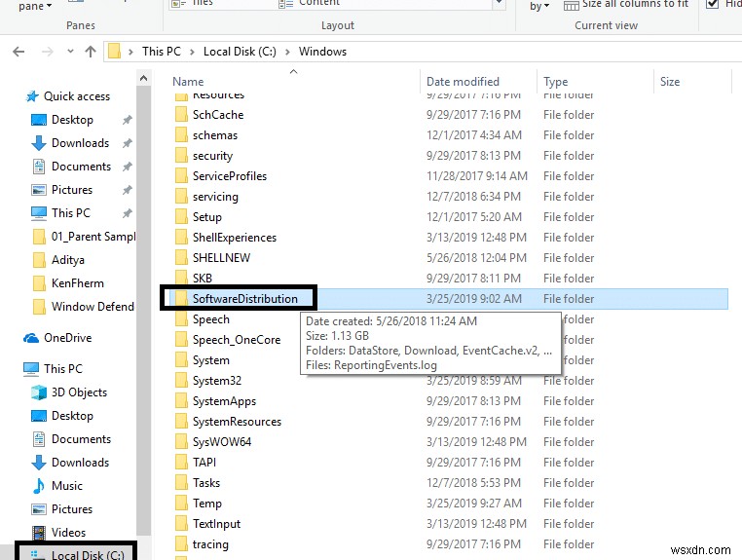
Task: Open Music note icon in sidebar
Action: click(x=39, y=486)
